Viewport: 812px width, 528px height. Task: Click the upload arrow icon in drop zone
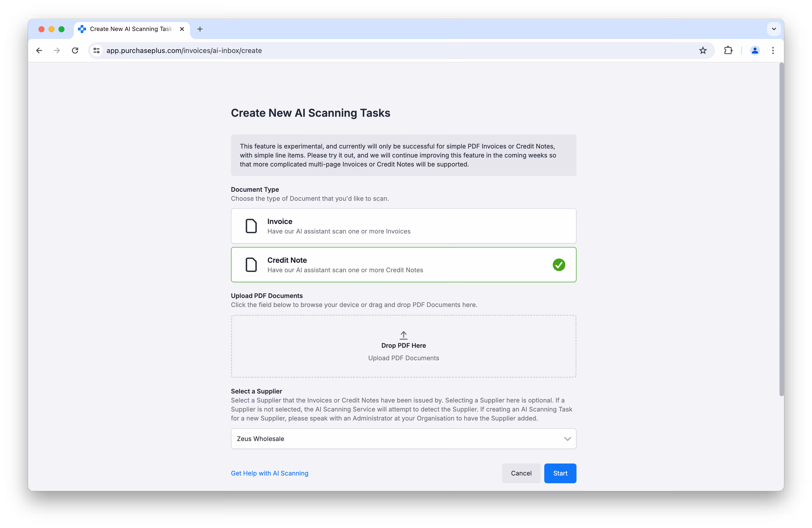pyautogui.click(x=403, y=335)
